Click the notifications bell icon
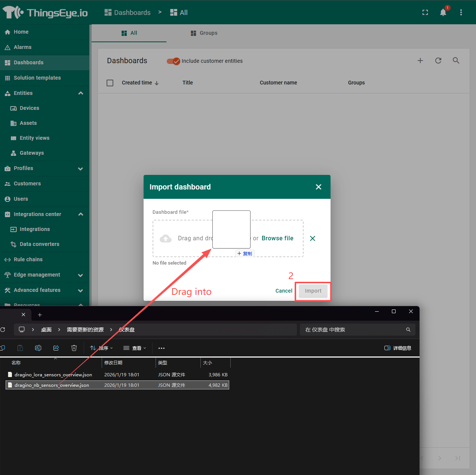Image resolution: width=476 pixels, height=475 pixels. (x=443, y=13)
